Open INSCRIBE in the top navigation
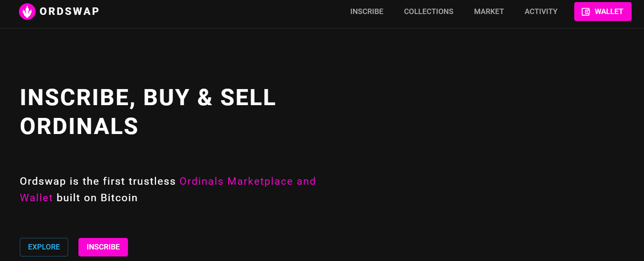The width and height of the screenshot is (644, 261). point(367,12)
